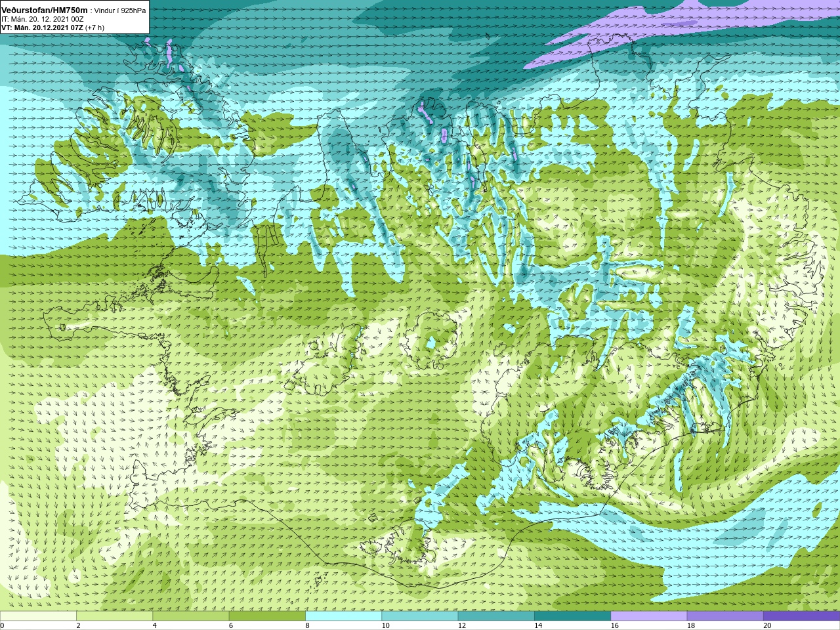The height and width of the screenshot is (630, 840).
Task: Select the 6–8 olive green legend swatch
Action: point(267,616)
